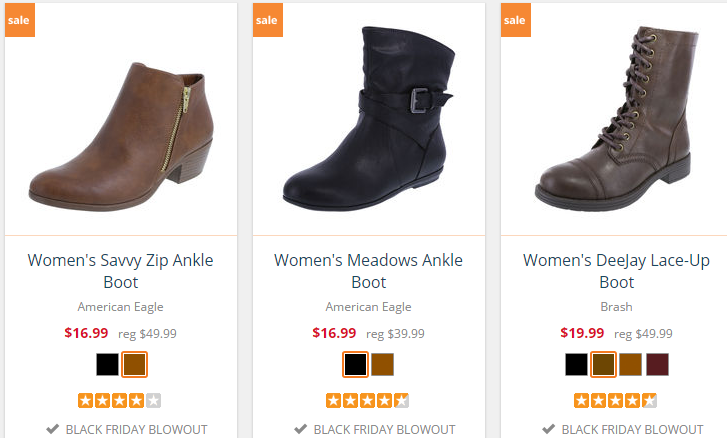Viewport: 727px width, 438px height.
Task: Click star rating under DeeJay Lace-Up Boot
Action: 615,401
